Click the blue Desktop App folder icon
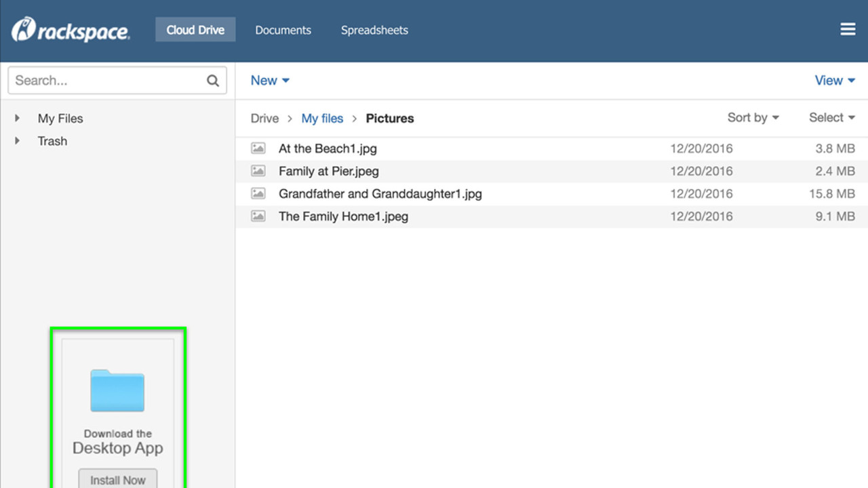The height and width of the screenshot is (488, 868). [117, 390]
